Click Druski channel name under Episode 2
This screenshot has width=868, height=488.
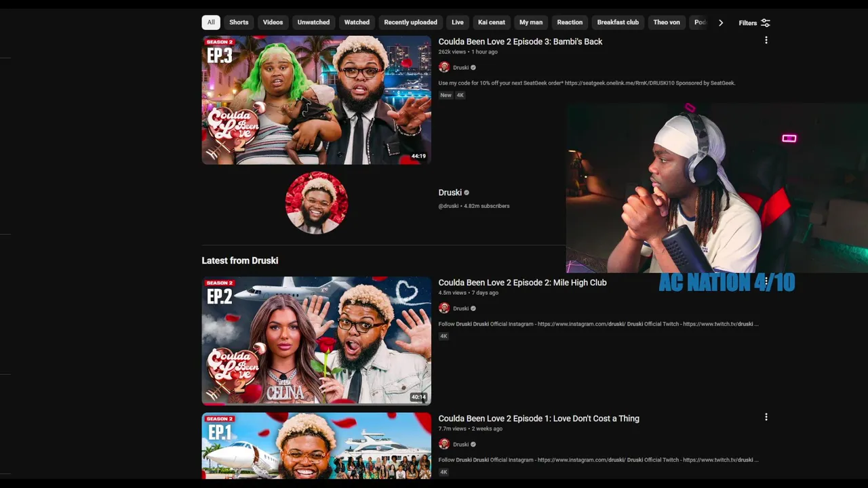click(460, 309)
